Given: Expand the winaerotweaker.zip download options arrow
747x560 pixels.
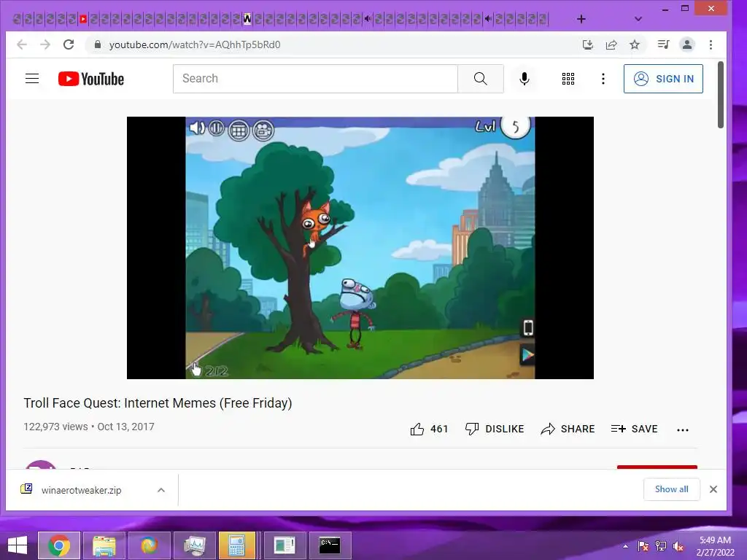Looking at the screenshot, I should (161, 490).
